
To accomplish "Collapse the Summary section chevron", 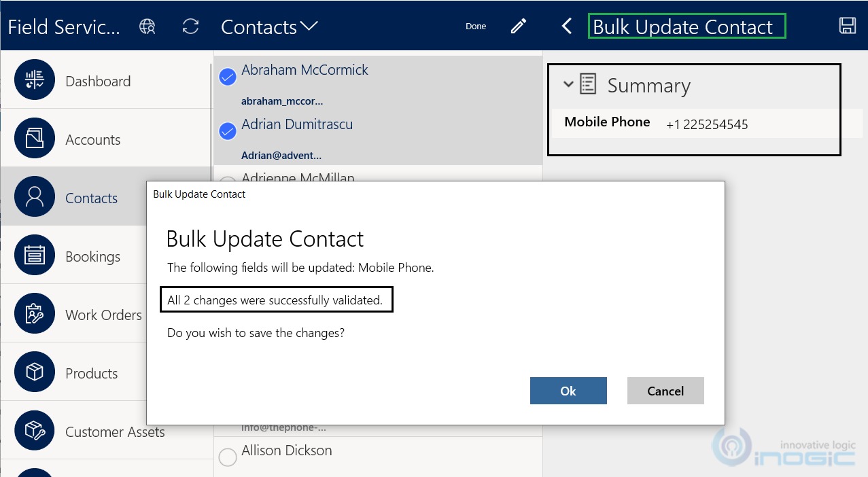I will pos(568,85).
